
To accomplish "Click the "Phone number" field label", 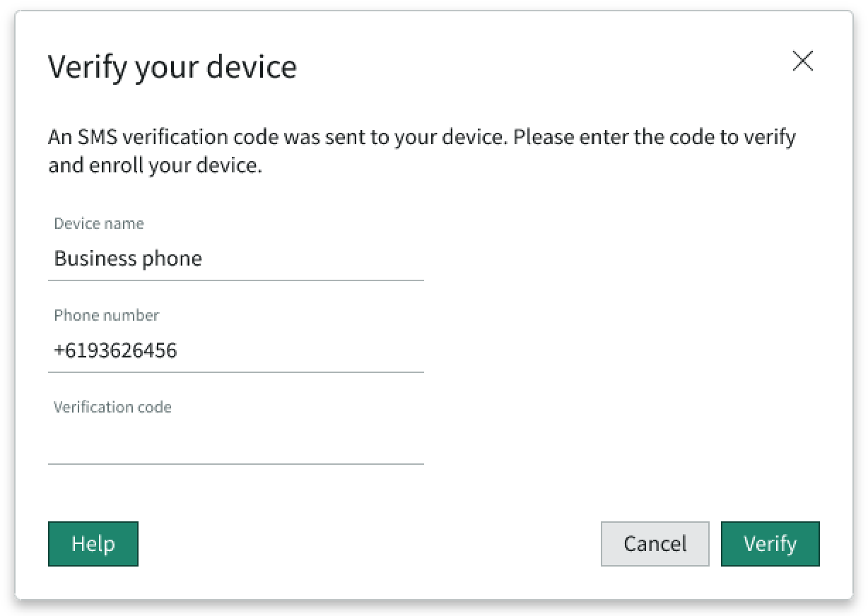I will click(x=107, y=316).
